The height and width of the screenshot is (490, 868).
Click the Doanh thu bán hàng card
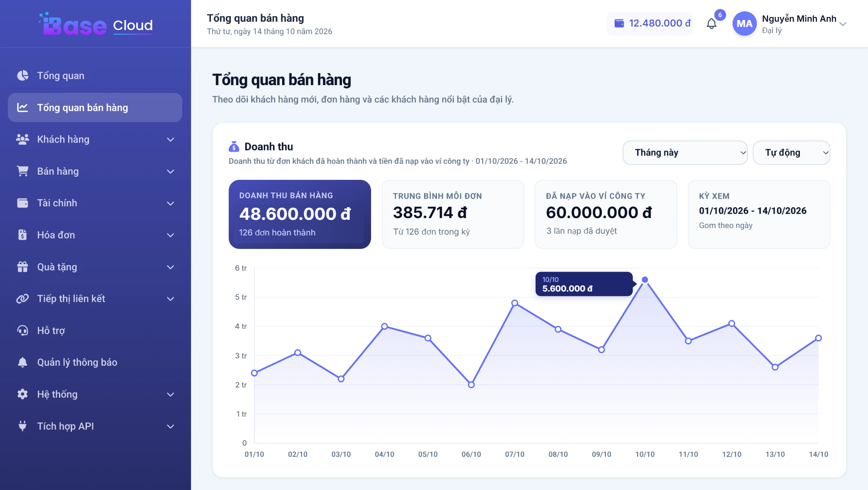point(300,214)
